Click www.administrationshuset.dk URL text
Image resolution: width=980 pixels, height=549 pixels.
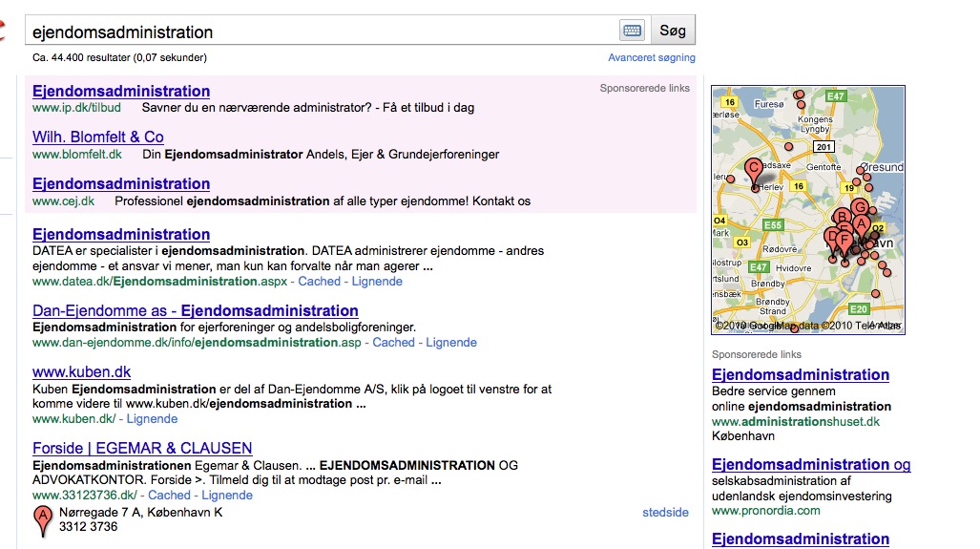[x=796, y=422]
